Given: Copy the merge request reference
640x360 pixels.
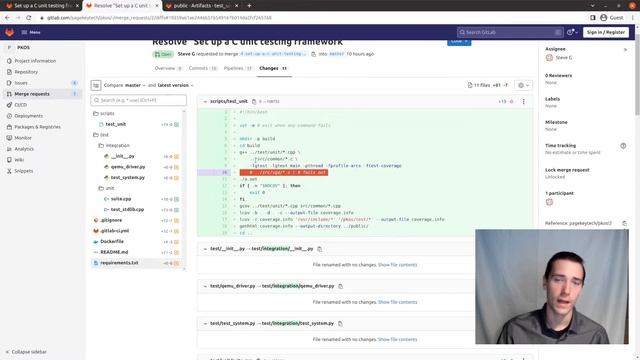Looking at the screenshot, I should pyautogui.click(x=624, y=223).
